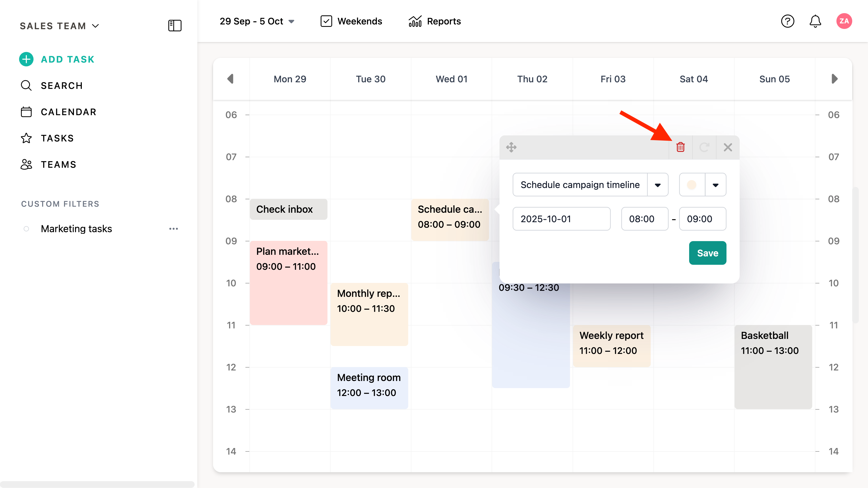
Task: Select the Marketing tasks filter radio
Action: [26, 229]
